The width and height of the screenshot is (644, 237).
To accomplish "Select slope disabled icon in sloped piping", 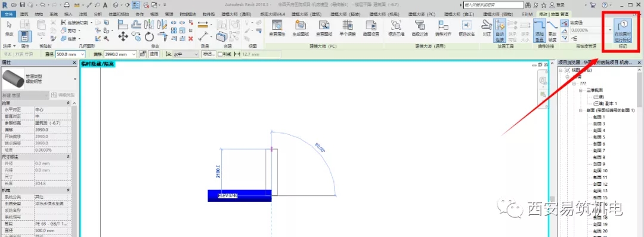I will coord(565,23).
